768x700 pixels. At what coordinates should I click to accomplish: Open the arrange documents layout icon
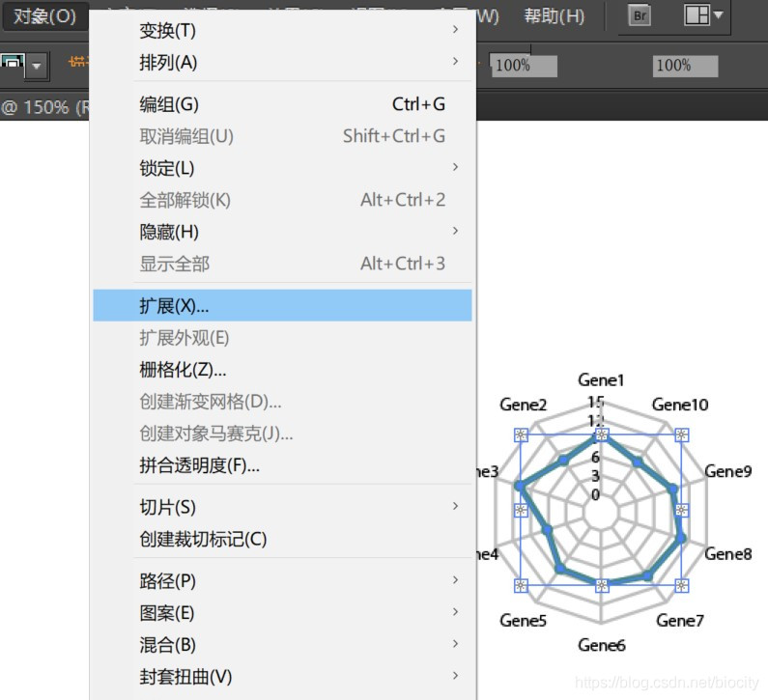click(x=697, y=14)
